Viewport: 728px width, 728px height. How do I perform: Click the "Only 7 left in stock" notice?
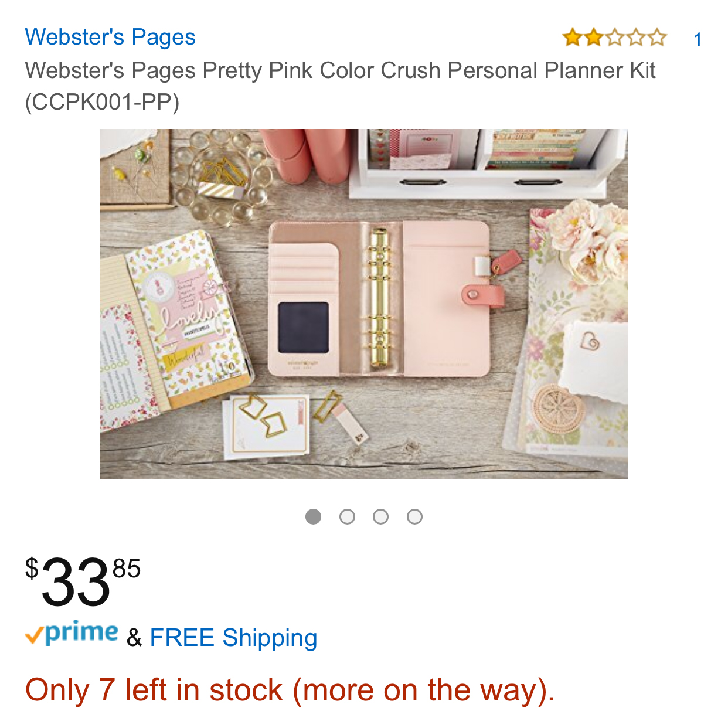290,690
